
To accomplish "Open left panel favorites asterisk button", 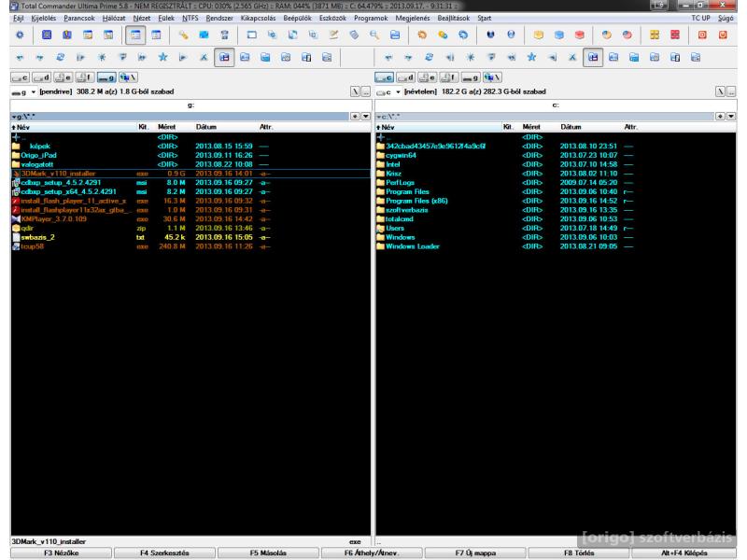I will pos(355,116).
